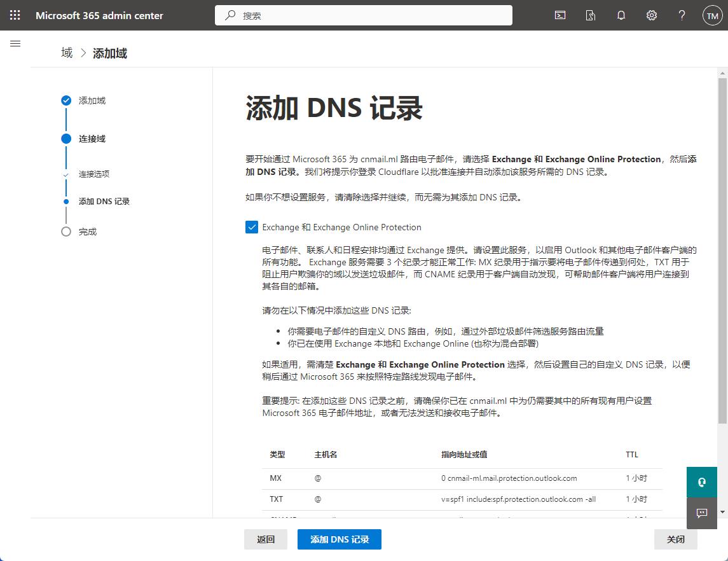Open the help question mark
The width and height of the screenshot is (728, 561).
[x=682, y=15]
